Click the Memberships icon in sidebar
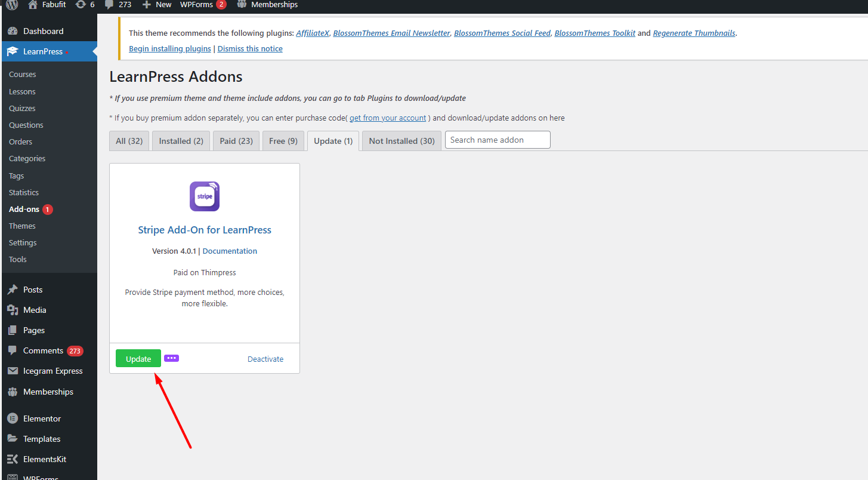 pyautogui.click(x=13, y=392)
